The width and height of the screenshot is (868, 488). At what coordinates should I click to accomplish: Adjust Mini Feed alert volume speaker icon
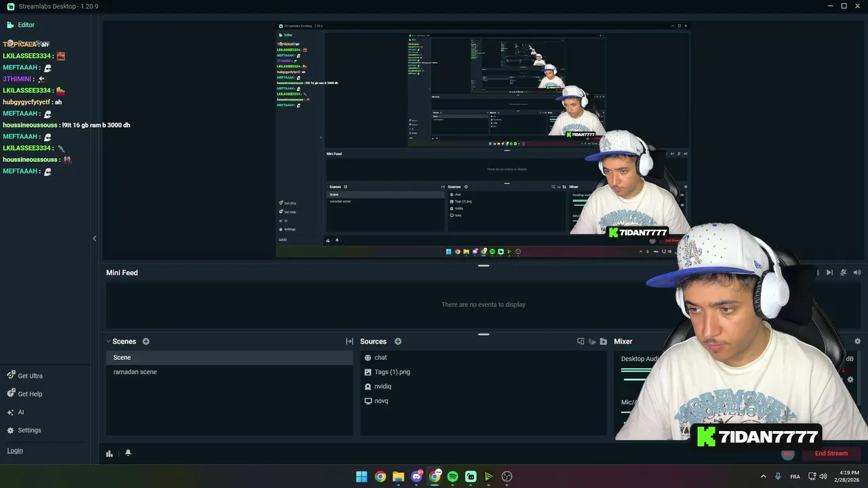pos(857,272)
